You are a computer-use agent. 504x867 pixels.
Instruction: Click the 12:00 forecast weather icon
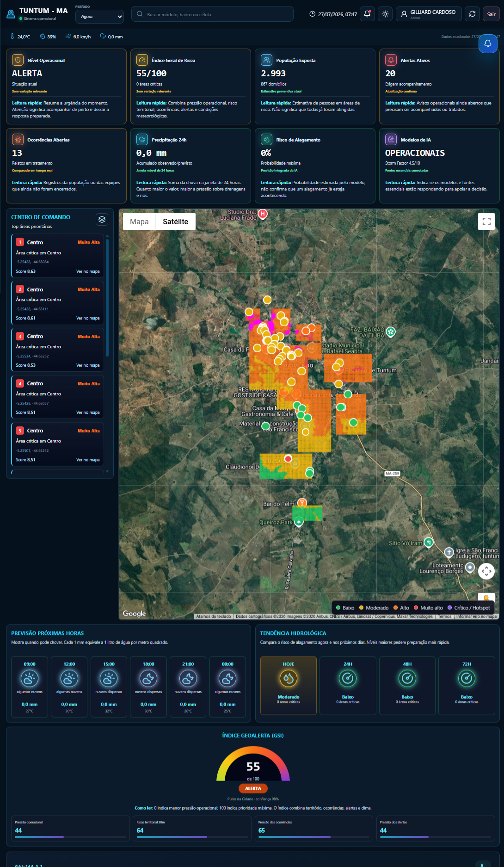coord(69,678)
